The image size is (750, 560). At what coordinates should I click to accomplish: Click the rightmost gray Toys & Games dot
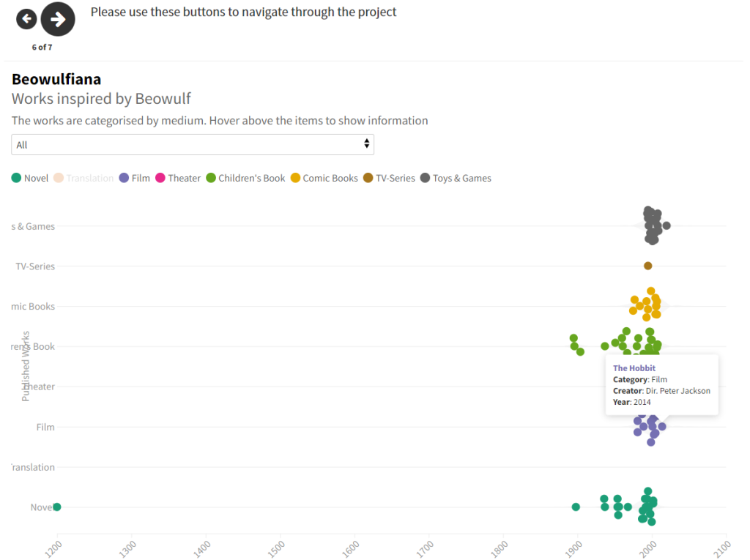point(667,225)
